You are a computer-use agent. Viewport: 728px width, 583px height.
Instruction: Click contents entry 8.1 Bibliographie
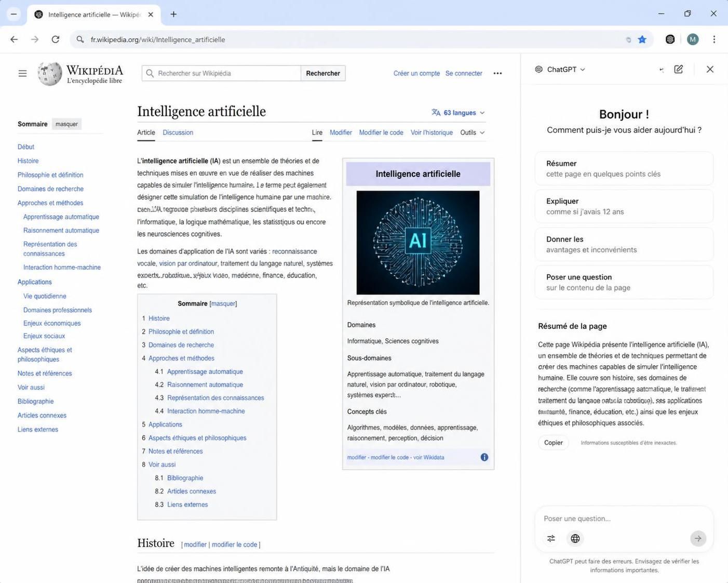185,478
